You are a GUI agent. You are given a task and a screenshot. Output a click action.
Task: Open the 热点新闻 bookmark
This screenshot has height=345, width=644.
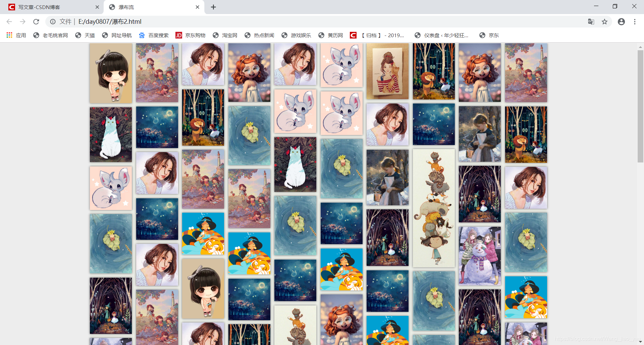point(259,35)
